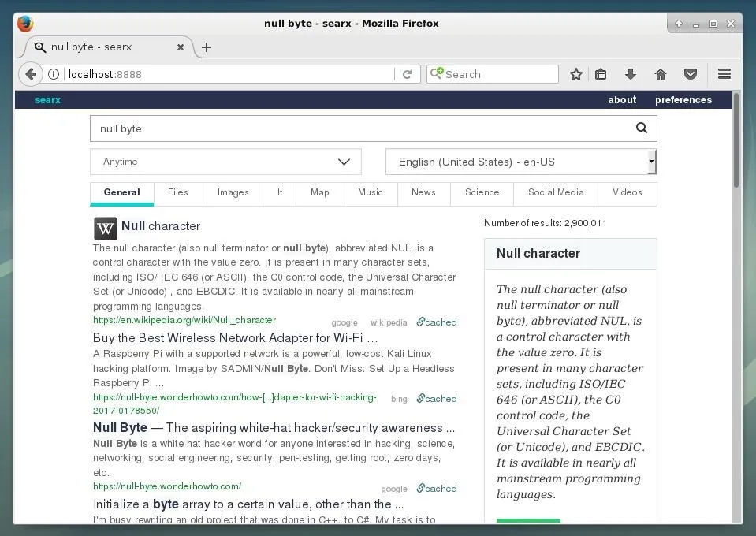Viewport: 756px width, 536px height.
Task: Open cached copy of the Wireless Adapter result
Action: 437,399
